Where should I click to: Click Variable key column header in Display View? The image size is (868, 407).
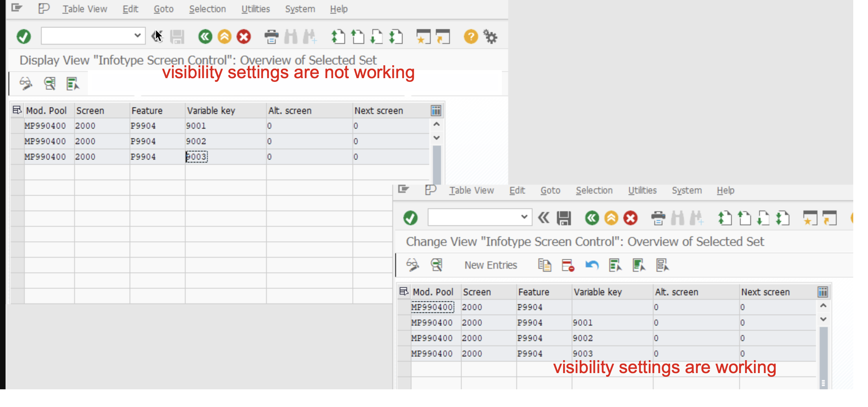[x=225, y=111]
